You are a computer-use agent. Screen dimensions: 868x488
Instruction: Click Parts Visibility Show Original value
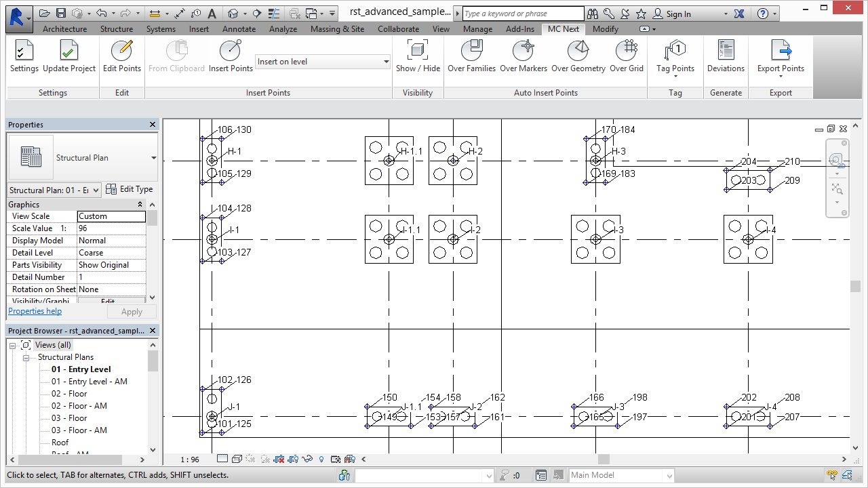[111, 265]
